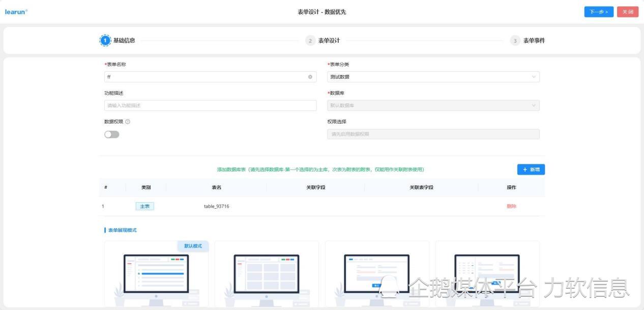Click the help icon next to 数据权限
This screenshot has width=644, height=310.
tap(128, 122)
